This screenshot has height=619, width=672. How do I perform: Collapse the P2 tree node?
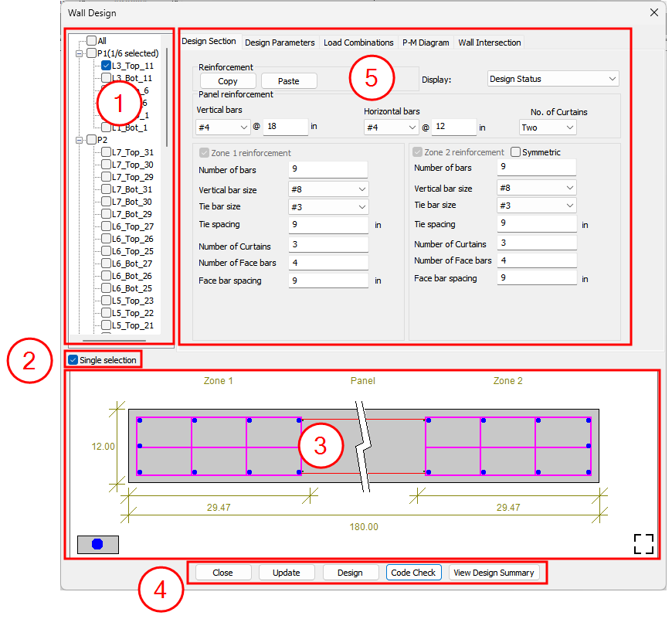pyautogui.click(x=80, y=140)
